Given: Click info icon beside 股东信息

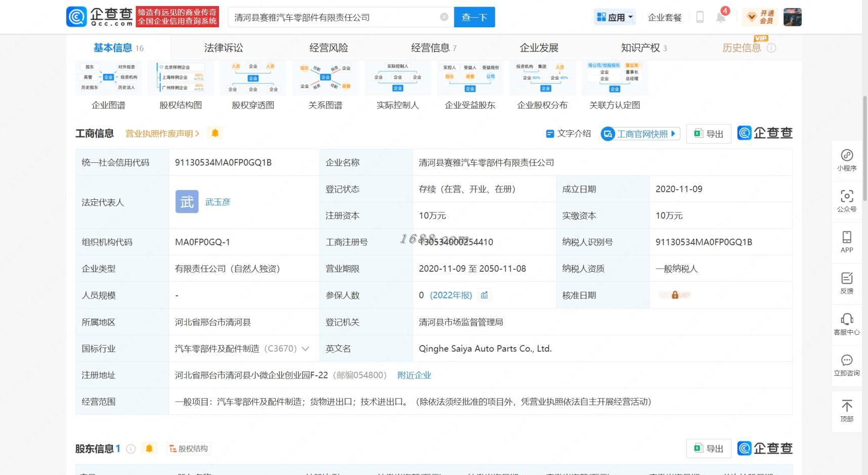Looking at the screenshot, I should [131, 449].
